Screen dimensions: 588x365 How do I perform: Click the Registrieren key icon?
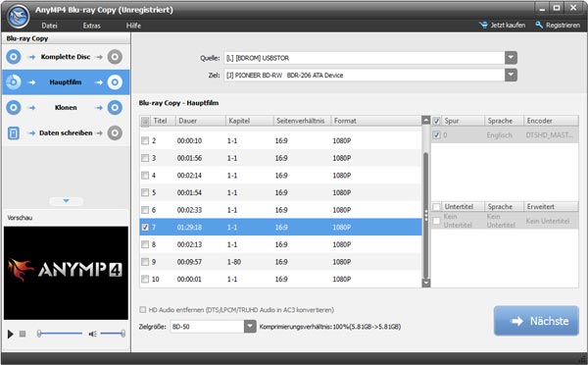[539, 26]
